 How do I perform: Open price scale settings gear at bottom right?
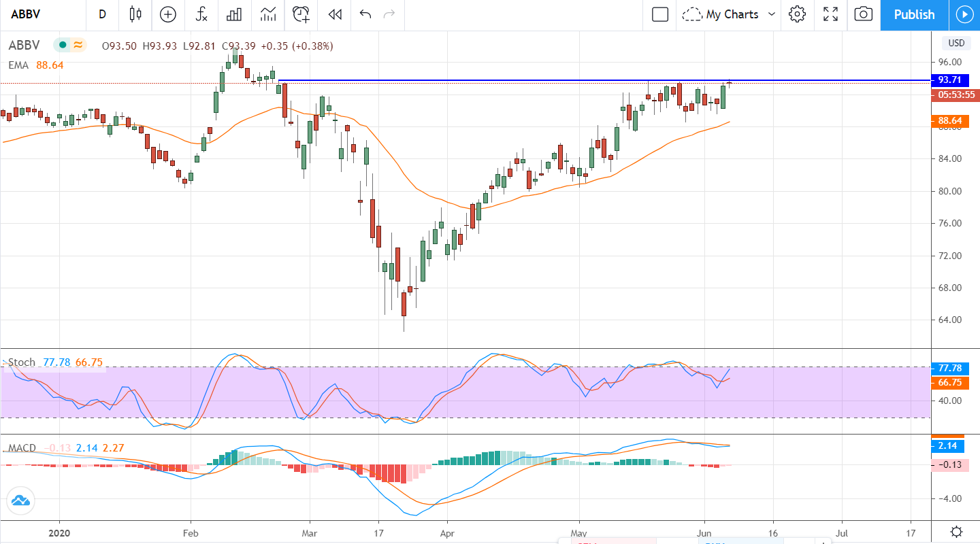click(956, 532)
